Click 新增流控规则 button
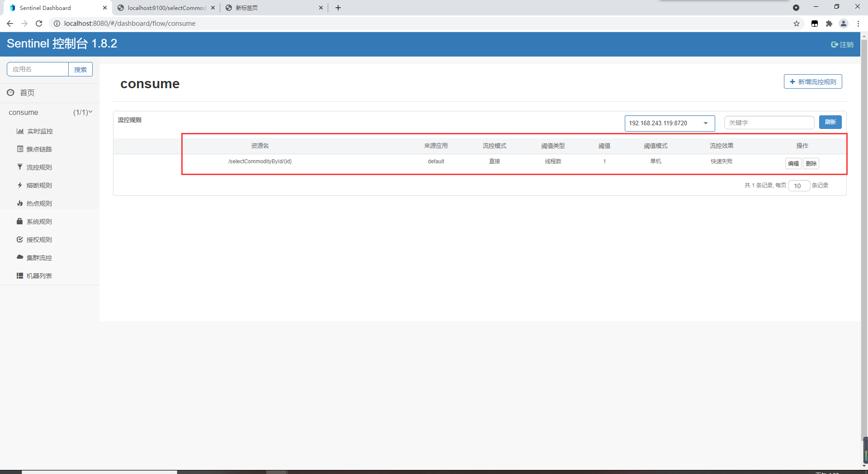This screenshot has width=868, height=474. 813,81
